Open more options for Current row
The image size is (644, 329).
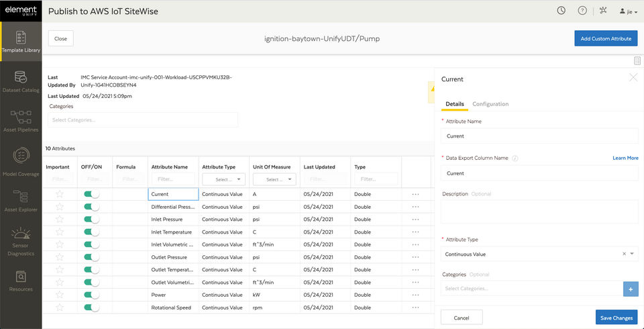[x=416, y=194]
